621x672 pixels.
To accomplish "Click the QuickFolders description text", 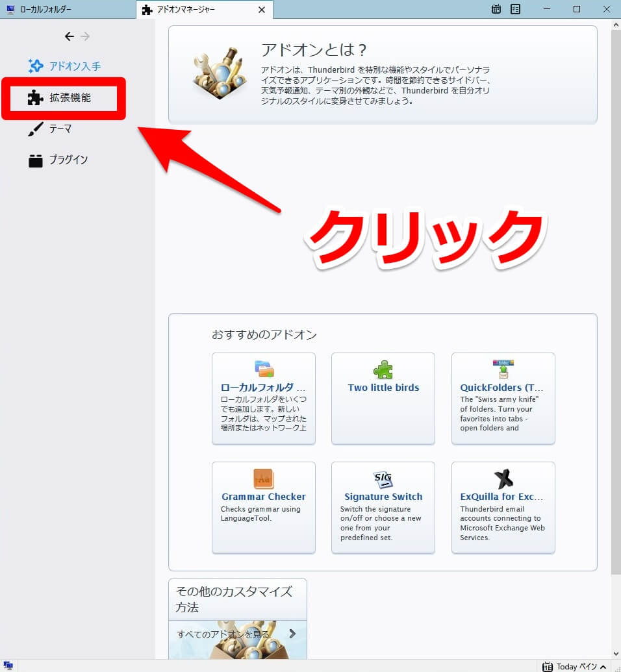I will [499, 414].
